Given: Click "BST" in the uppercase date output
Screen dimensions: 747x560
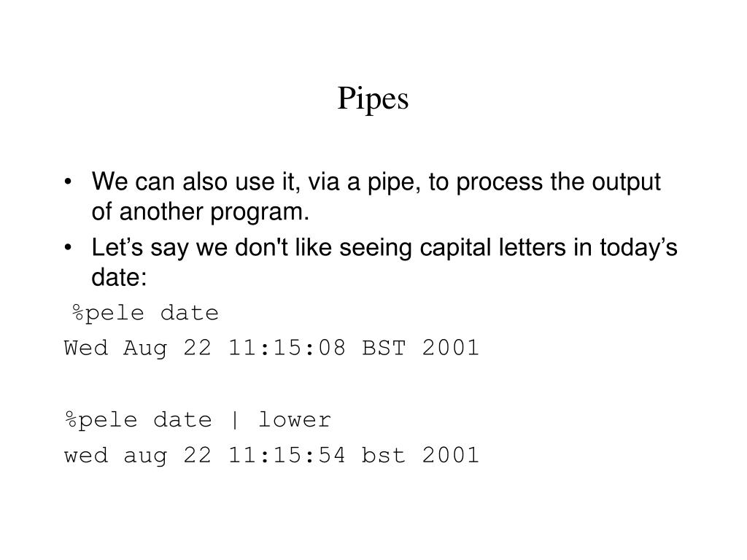Looking at the screenshot, I should click(384, 348).
